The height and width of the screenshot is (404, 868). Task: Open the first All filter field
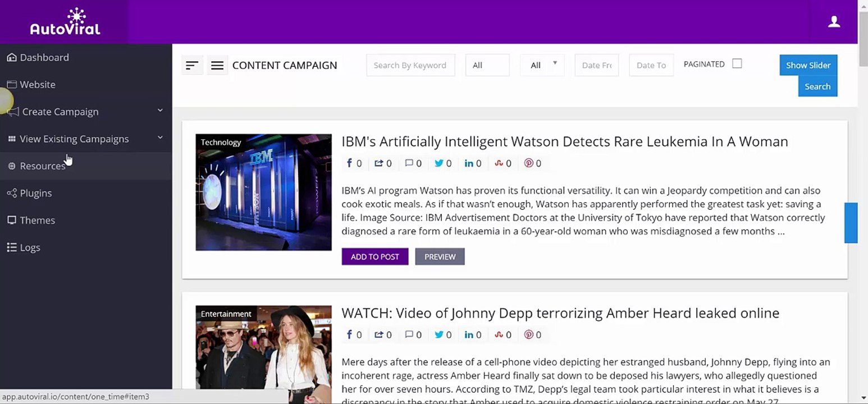point(487,65)
